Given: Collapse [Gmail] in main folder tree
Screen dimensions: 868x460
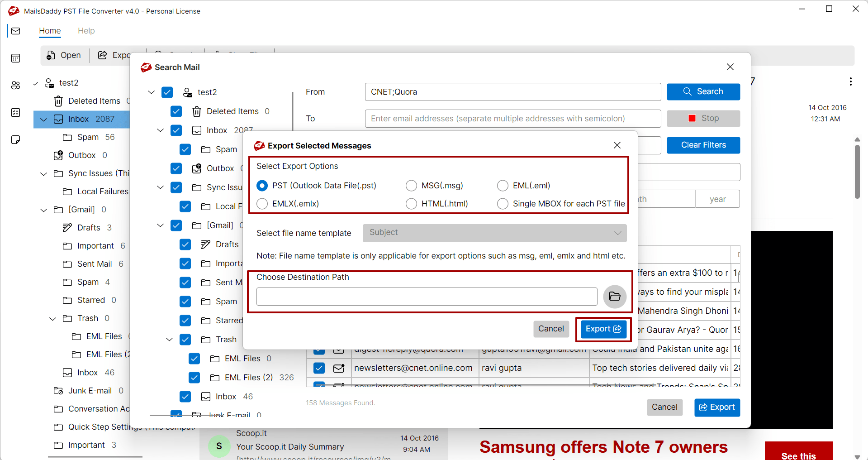Looking at the screenshot, I should pos(44,210).
